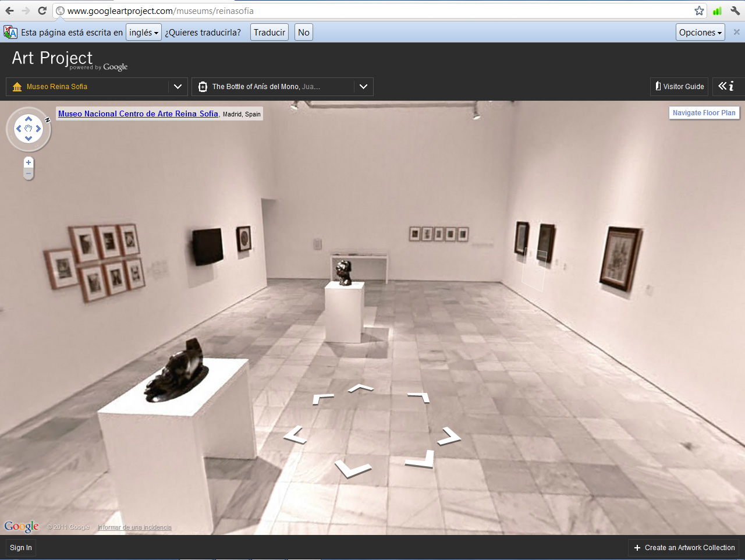Click the framed painting on right wall

621,258
